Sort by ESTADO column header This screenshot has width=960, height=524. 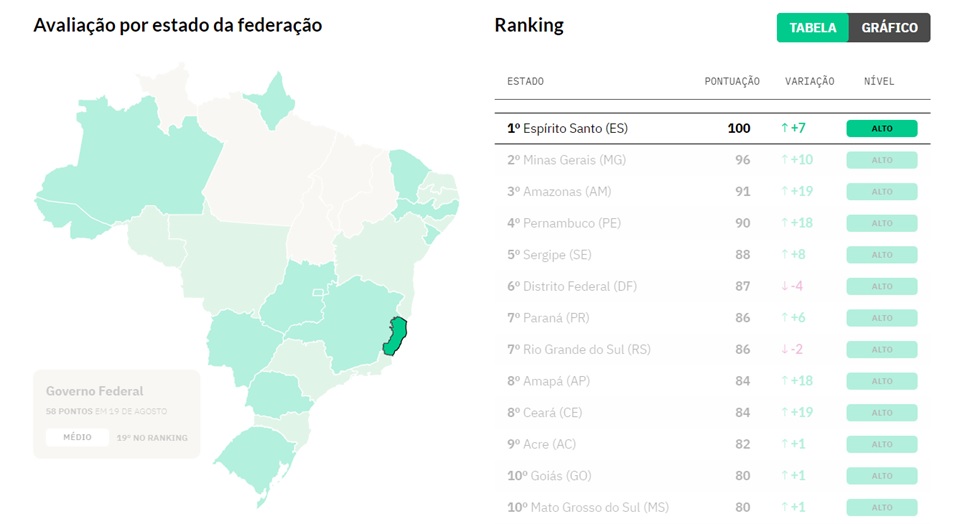[525, 81]
